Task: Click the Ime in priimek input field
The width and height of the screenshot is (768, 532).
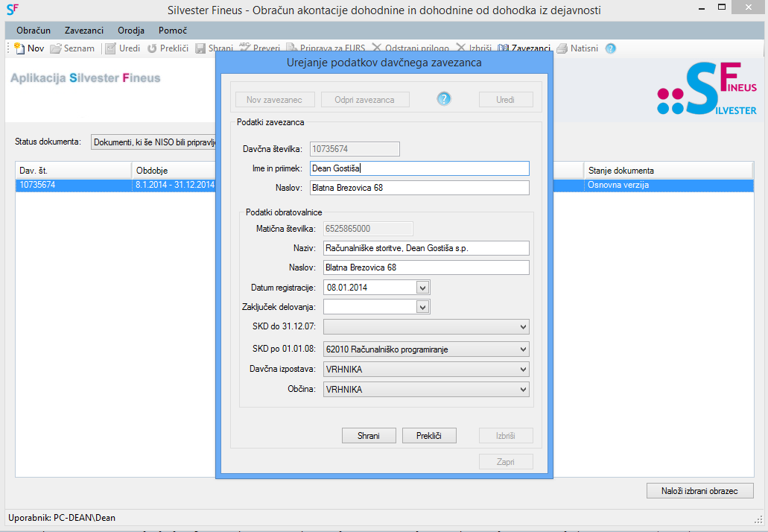Action: click(x=419, y=168)
